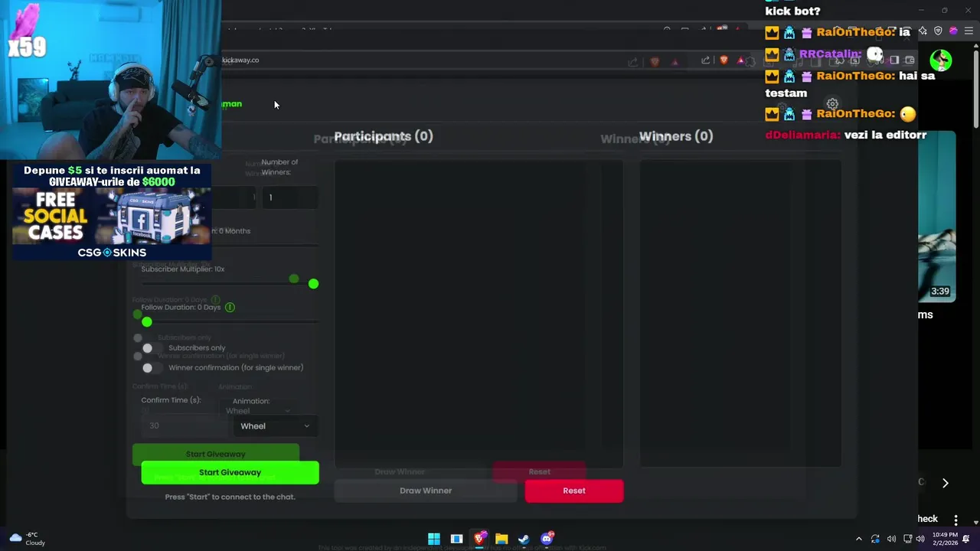The height and width of the screenshot is (551, 980).
Task: Open the video thumbnail marked 3:39
Action: coord(937,217)
